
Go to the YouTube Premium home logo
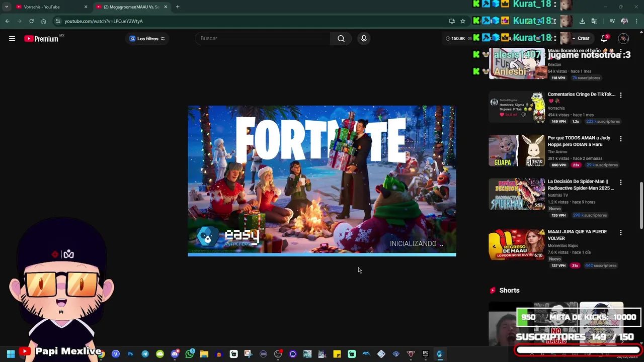(41, 39)
